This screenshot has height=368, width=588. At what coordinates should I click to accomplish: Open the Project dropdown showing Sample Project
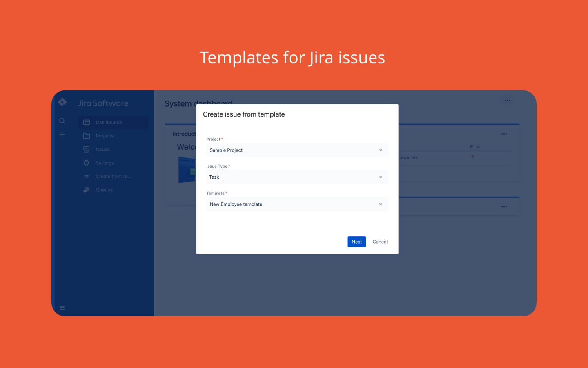pyautogui.click(x=297, y=150)
